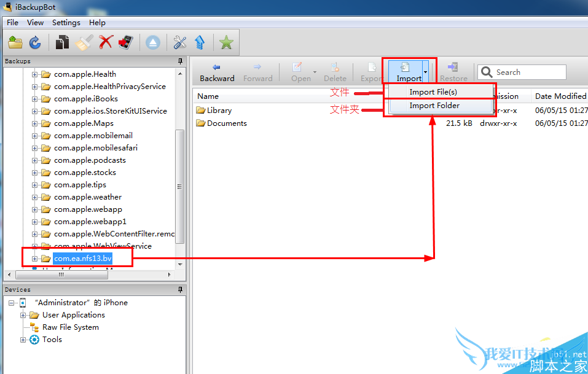This screenshot has width=588, height=374.
Task: Select com.apple.ios.StoreKitUIService folder
Action: coord(110,111)
